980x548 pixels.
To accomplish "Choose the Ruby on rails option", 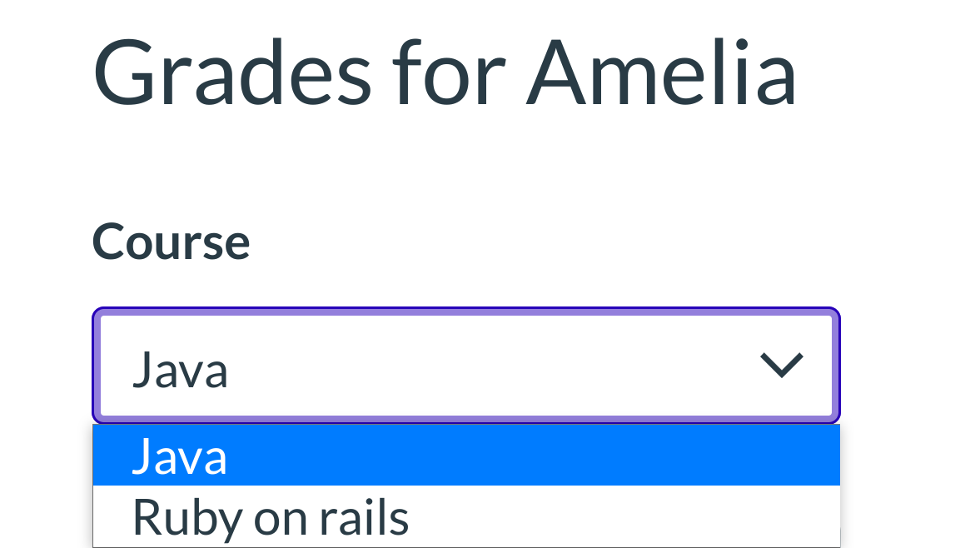I will (465, 517).
